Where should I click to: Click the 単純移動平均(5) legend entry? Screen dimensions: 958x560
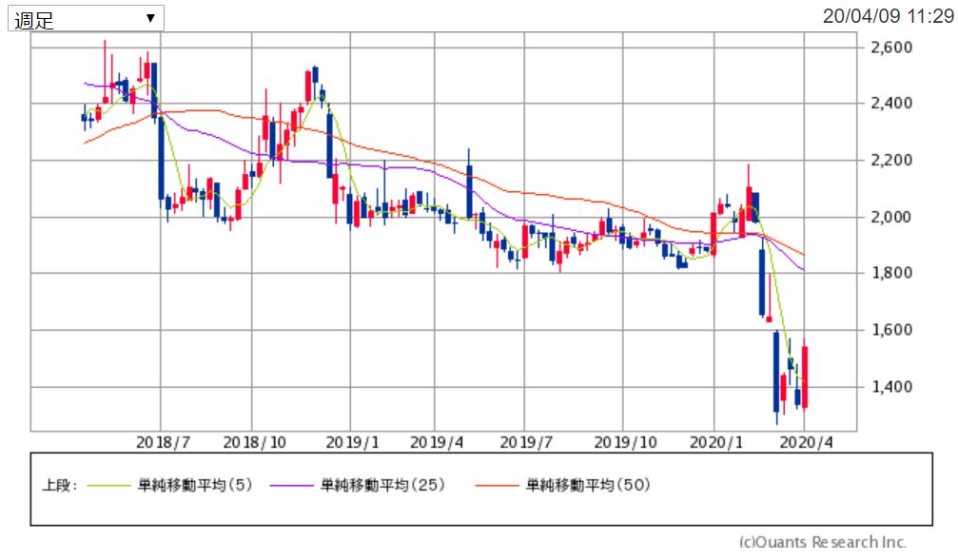(x=195, y=486)
